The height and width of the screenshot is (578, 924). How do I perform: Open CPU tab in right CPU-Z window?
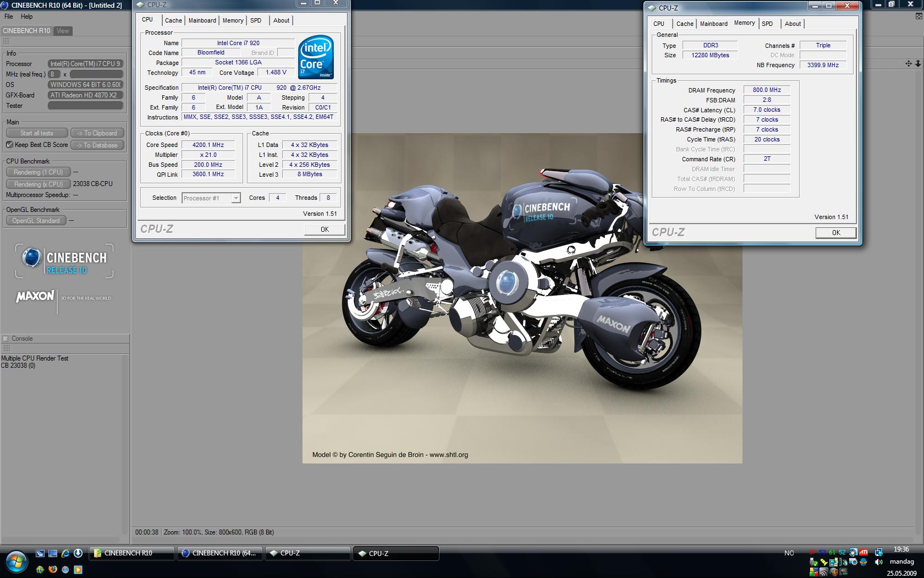[659, 24]
